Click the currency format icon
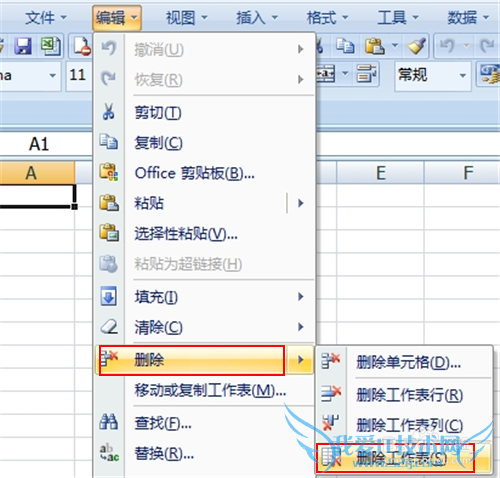The height and width of the screenshot is (478, 500). pyautogui.click(x=489, y=74)
